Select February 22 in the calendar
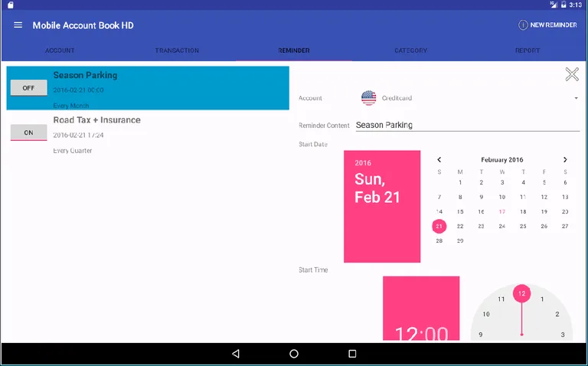 click(x=460, y=226)
